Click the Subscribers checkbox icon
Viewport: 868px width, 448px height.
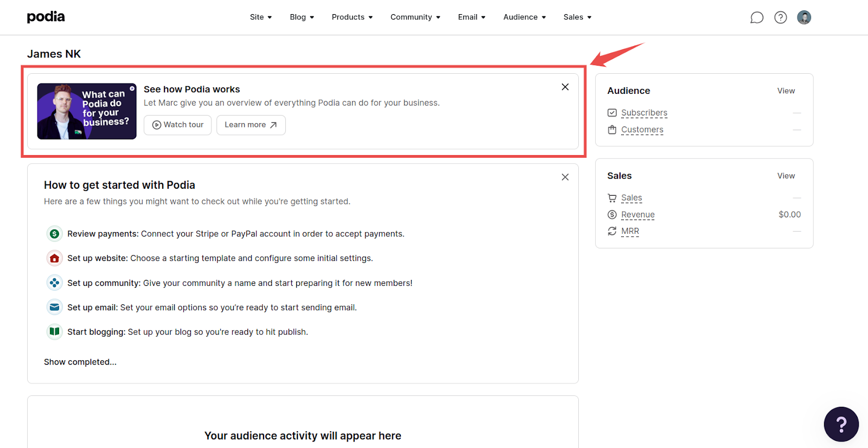tap(612, 113)
